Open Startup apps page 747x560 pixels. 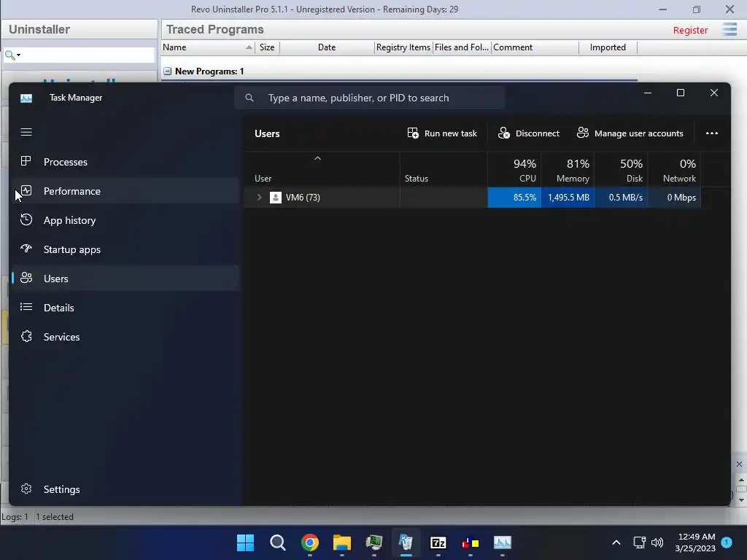(x=125, y=249)
